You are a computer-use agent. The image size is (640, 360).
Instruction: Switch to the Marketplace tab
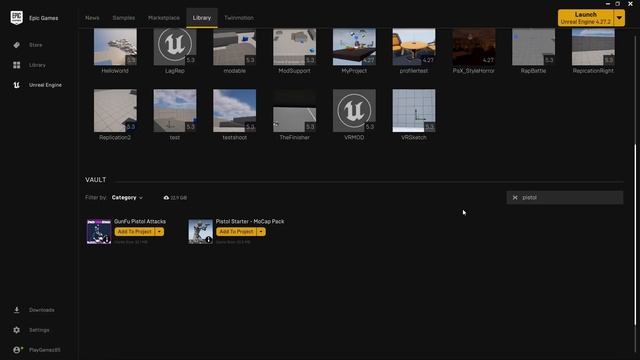click(164, 18)
